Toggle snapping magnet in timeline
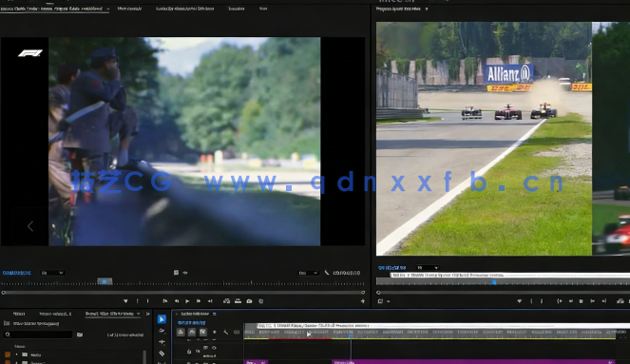 click(x=192, y=333)
